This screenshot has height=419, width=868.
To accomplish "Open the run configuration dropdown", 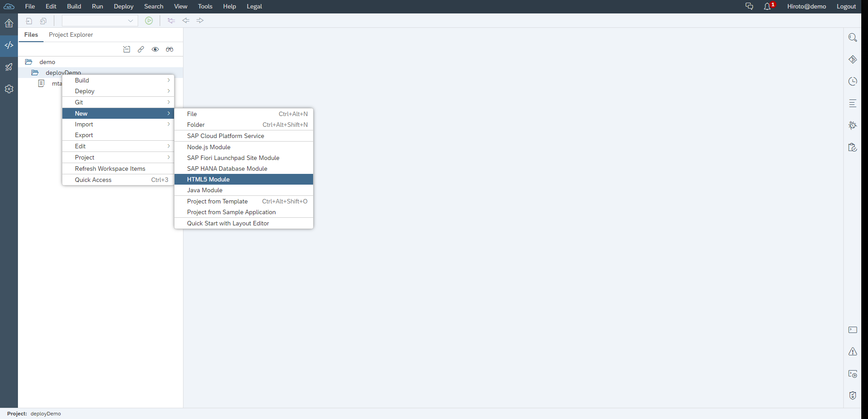I will (x=100, y=21).
